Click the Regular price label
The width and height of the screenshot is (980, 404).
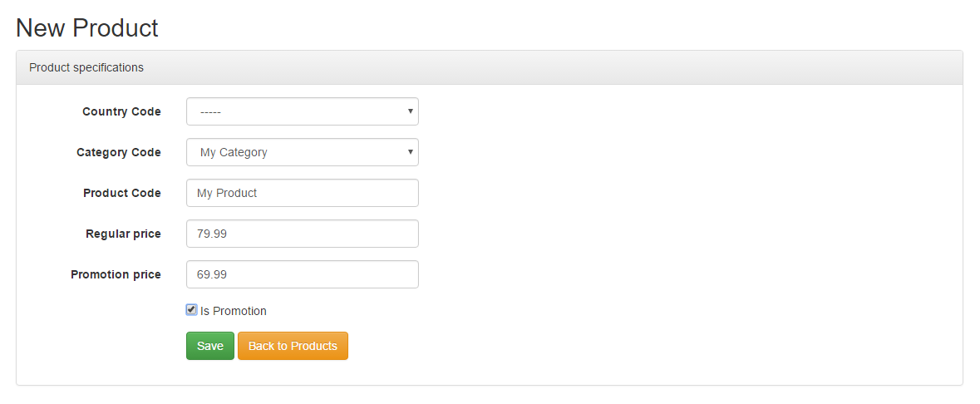point(123,234)
